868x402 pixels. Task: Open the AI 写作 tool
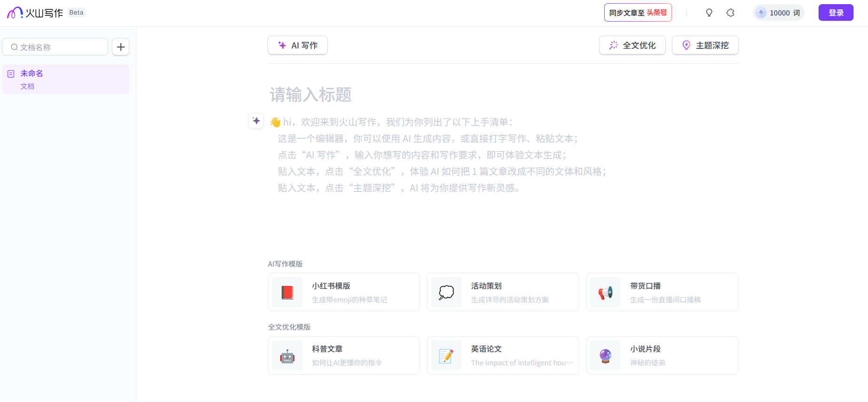pyautogui.click(x=298, y=45)
